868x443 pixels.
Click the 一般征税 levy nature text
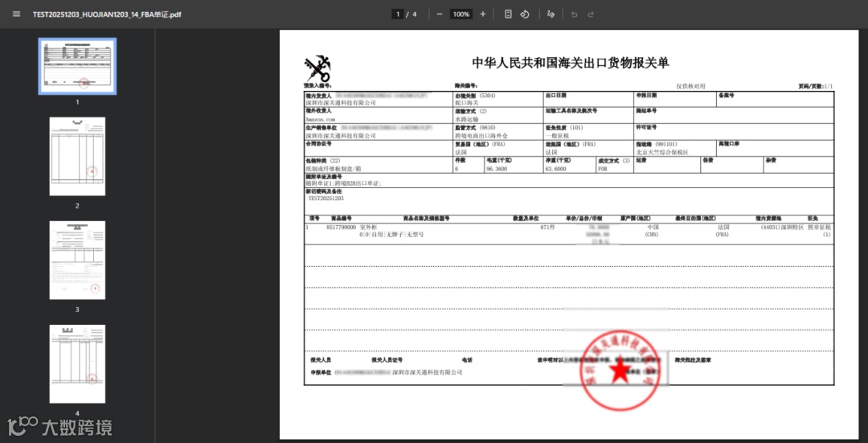[x=558, y=136]
